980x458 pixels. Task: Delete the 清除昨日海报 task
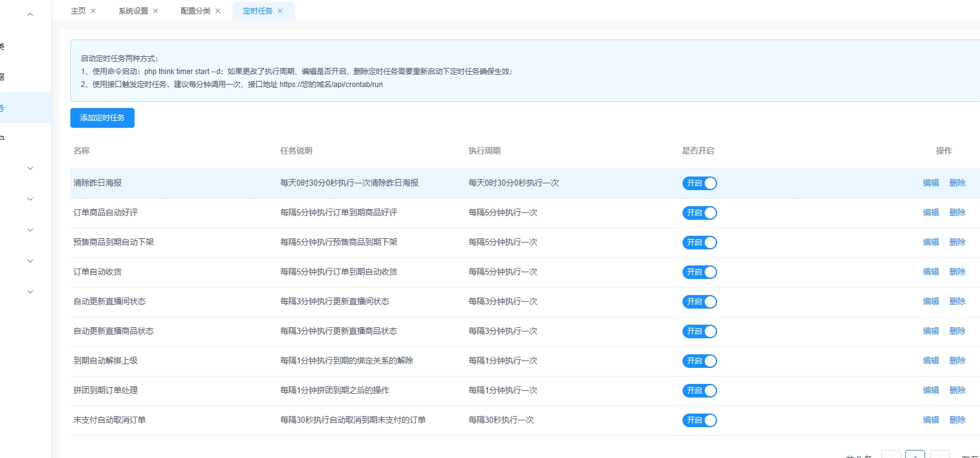[x=957, y=183]
